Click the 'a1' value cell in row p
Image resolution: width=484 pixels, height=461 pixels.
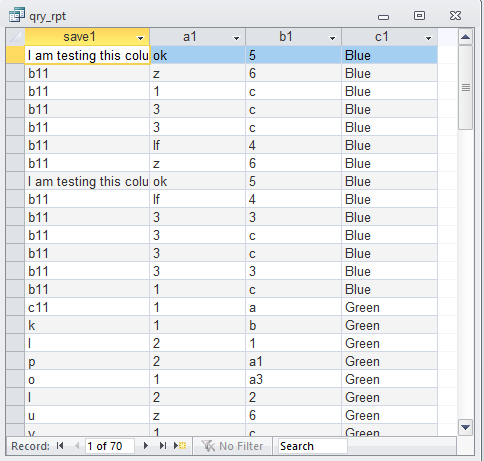pyautogui.click(x=294, y=361)
